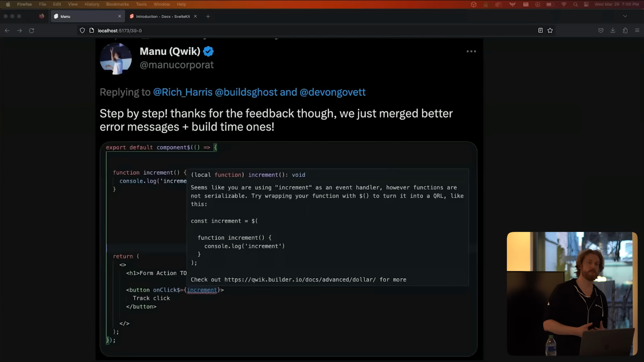Screen dimensions: 644x362
Task: Switch to the Introduction Docs SvelteKit tab
Action: [164, 16]
